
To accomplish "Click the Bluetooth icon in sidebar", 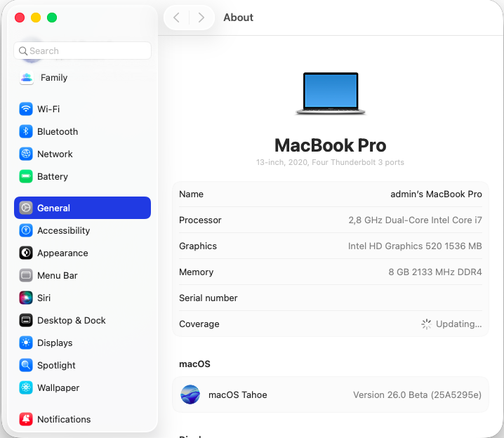I will pos(26,131).
